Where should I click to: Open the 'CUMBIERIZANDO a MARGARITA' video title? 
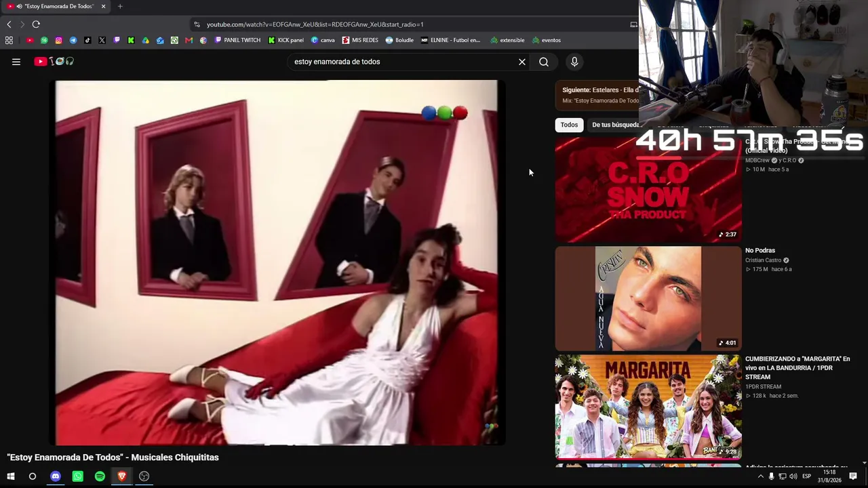point(797,368)
